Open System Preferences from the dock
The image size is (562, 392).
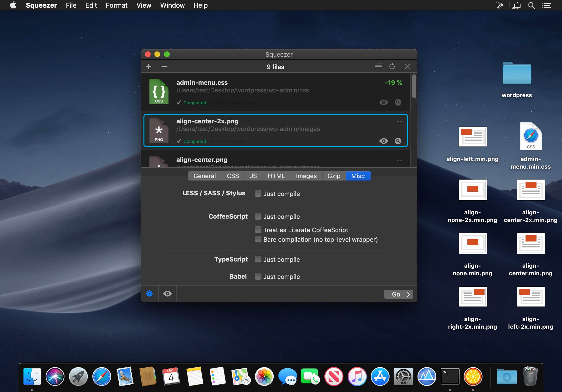click(x=404, y=376)
